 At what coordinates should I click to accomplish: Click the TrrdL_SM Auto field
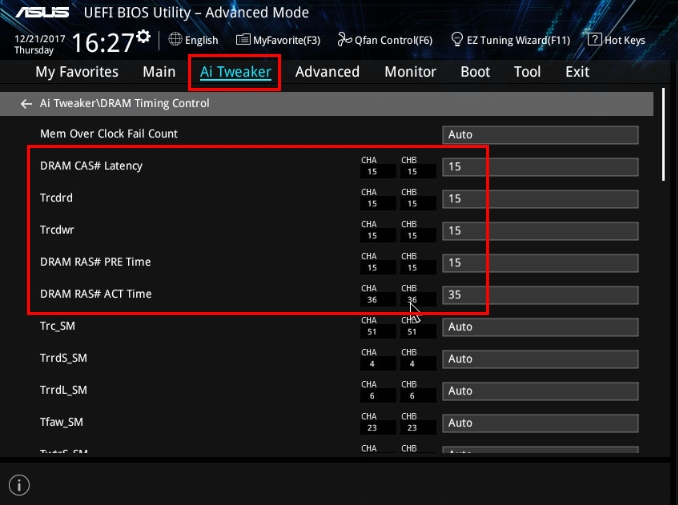point(540,391)
